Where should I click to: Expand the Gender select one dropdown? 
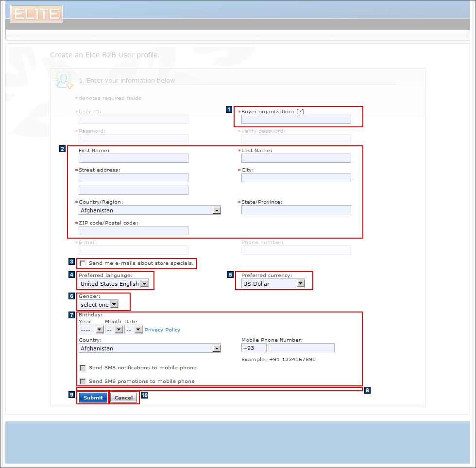coord(114,304)
